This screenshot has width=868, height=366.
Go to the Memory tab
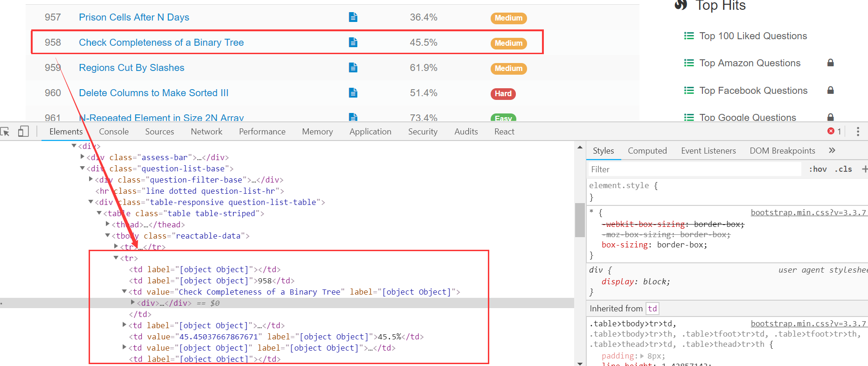pos(318,132)
